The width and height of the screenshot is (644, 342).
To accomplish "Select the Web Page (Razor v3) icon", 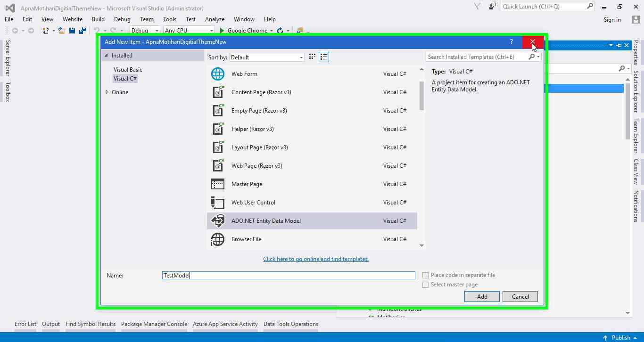I will point(218,166).
